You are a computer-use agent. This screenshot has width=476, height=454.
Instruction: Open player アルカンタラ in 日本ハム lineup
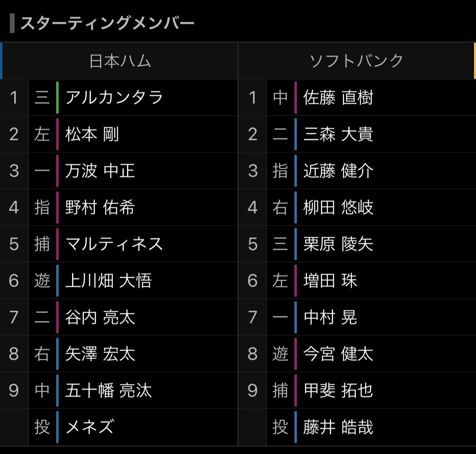[114, 98]
